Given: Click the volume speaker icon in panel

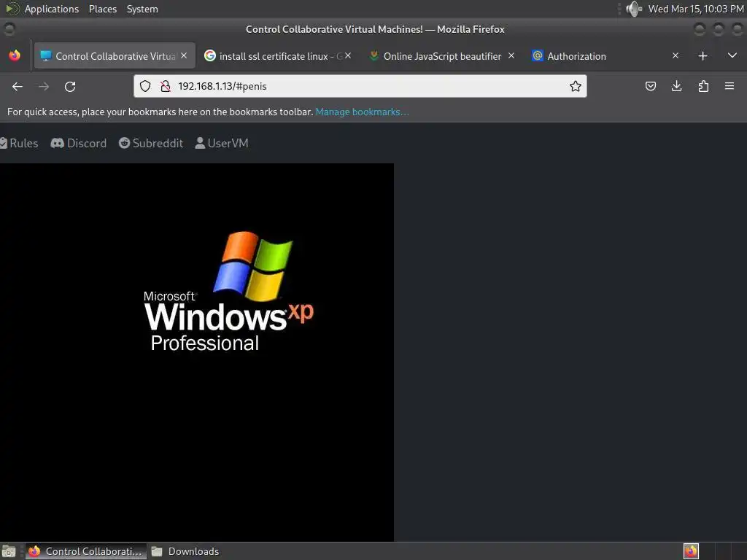Looking at the screenshot, I should click(x=634, y=9).
